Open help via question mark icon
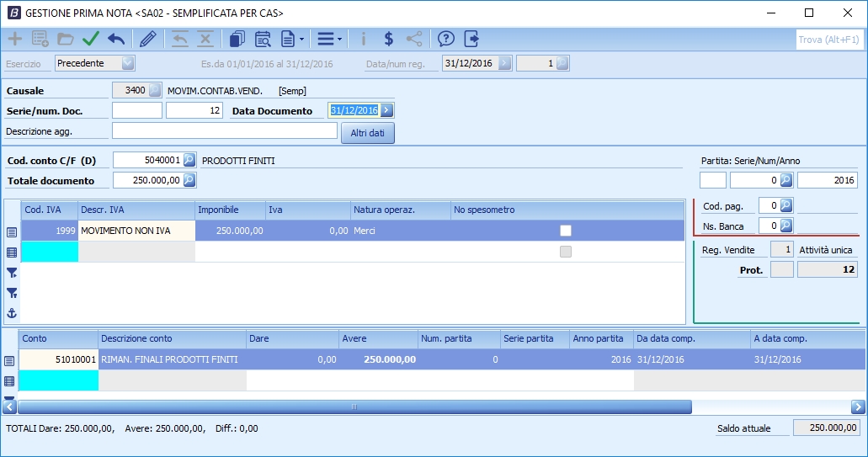Screen dimensions: 868x457 445,39
